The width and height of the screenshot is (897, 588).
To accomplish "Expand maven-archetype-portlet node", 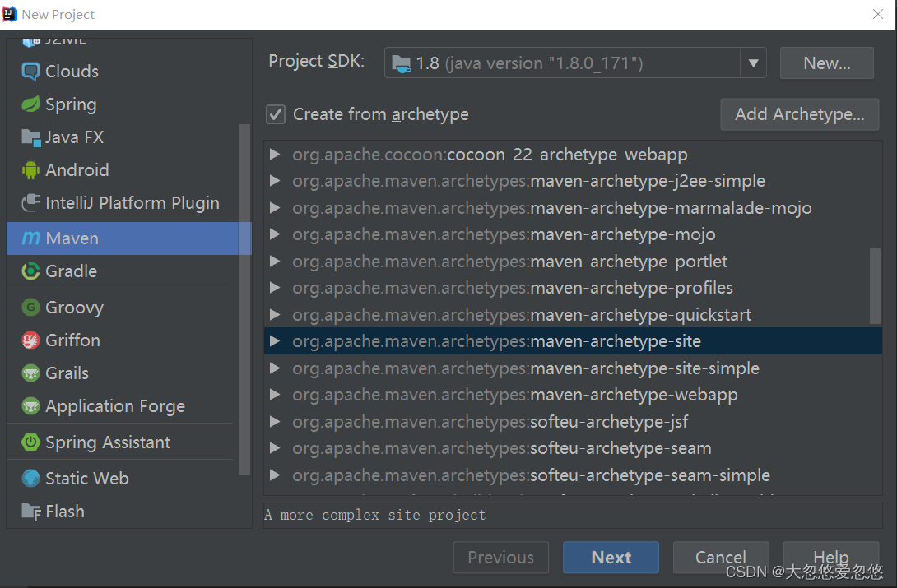I will tap(275, 262).
